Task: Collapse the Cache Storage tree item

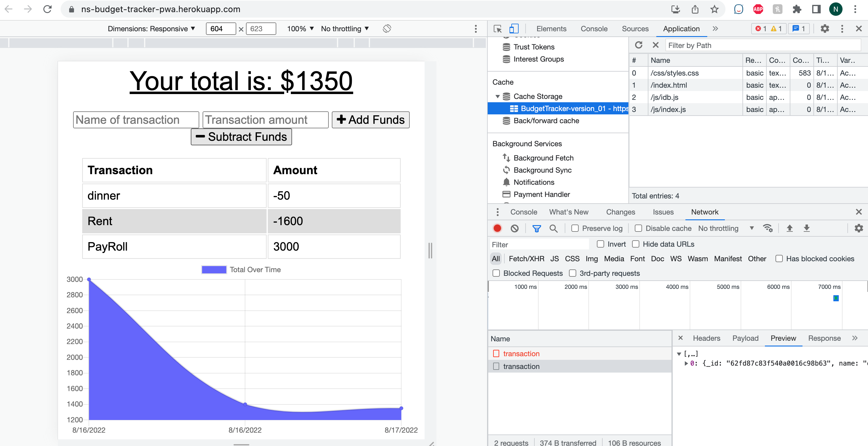Action: [x=498, y=96]
